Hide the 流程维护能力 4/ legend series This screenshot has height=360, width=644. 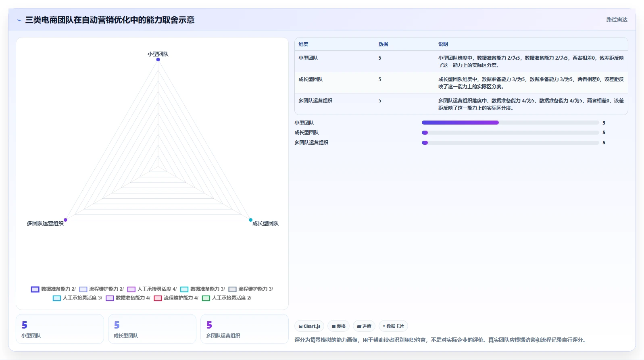coord(176,298)
